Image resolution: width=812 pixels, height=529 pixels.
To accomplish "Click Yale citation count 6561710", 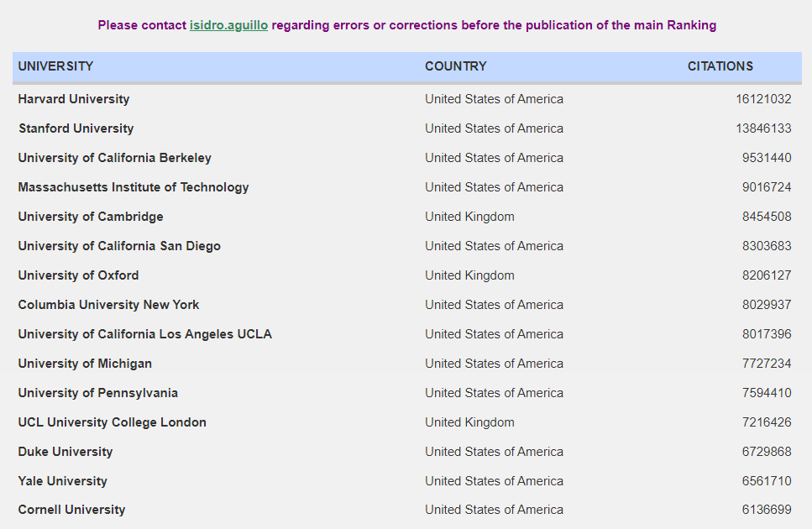I will pos(767,481).
